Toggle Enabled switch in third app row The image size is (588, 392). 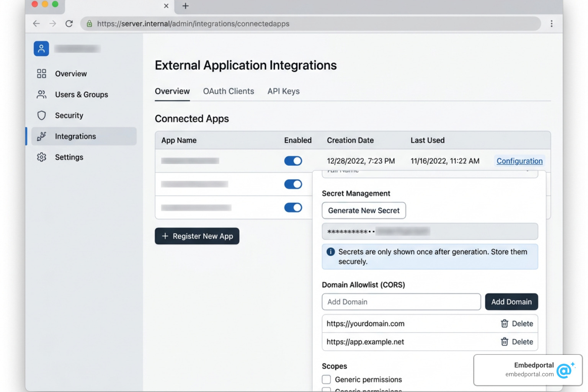click(x=293, y=207)
